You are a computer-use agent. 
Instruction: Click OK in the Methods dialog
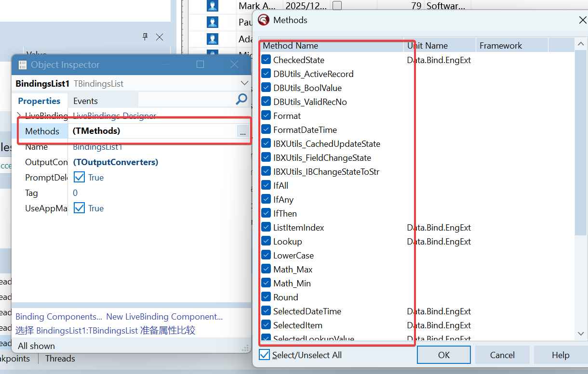click(443, 355)
